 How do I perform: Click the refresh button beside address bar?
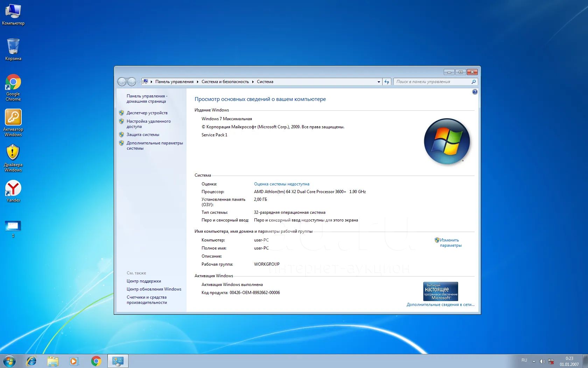(x=387, y=82)
